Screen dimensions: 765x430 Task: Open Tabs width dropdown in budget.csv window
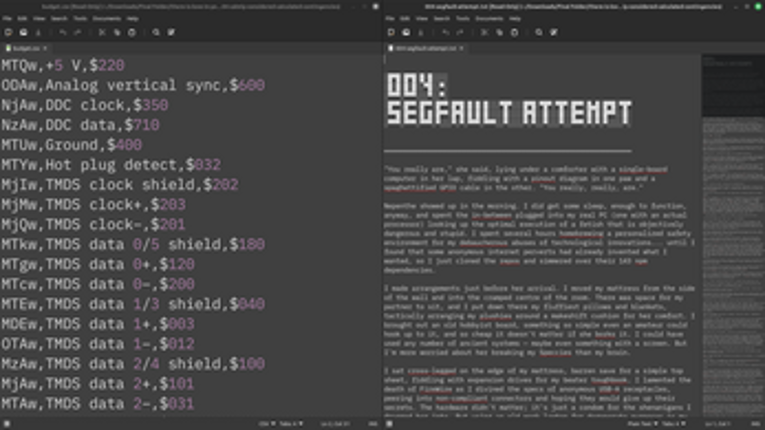(x=289, y=424)
